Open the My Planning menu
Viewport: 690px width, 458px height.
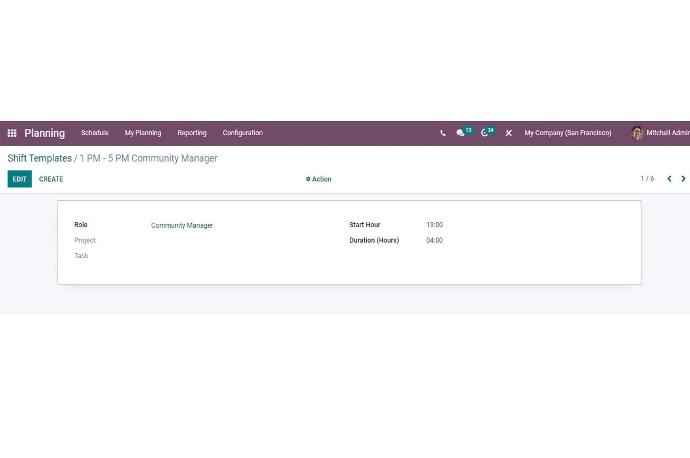[143, 133]
